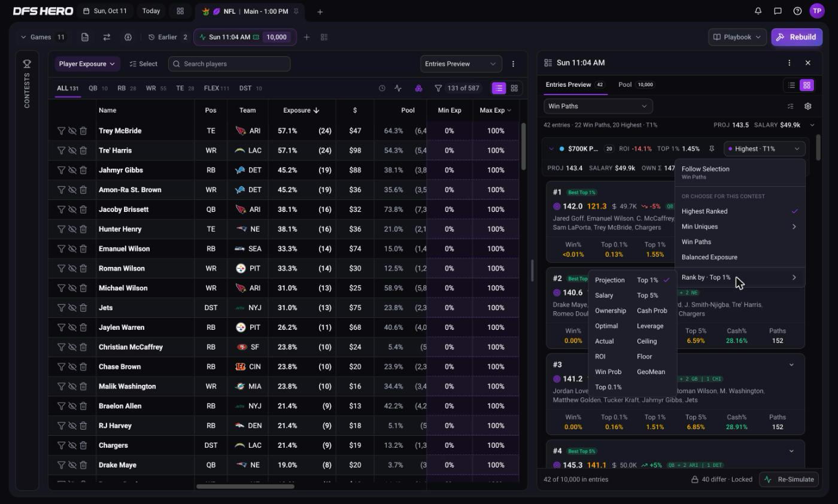Open the Playbook dropdown

click(x=737, y=37)
